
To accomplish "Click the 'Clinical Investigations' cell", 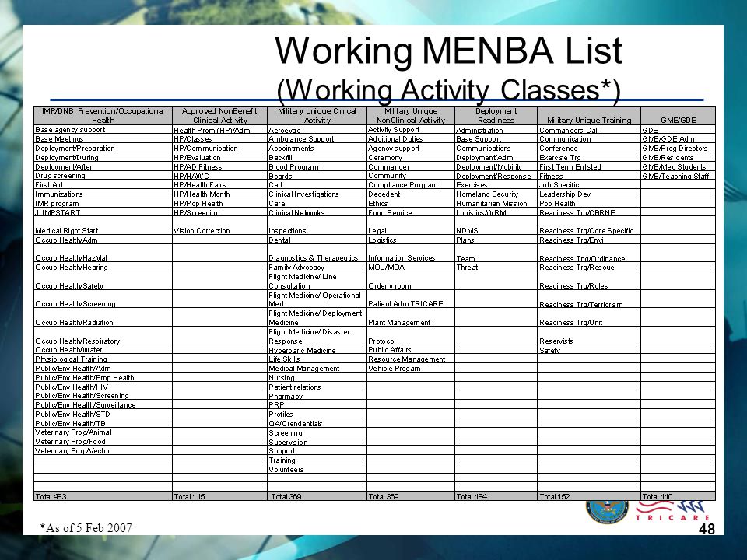I will tap(317, 194).
